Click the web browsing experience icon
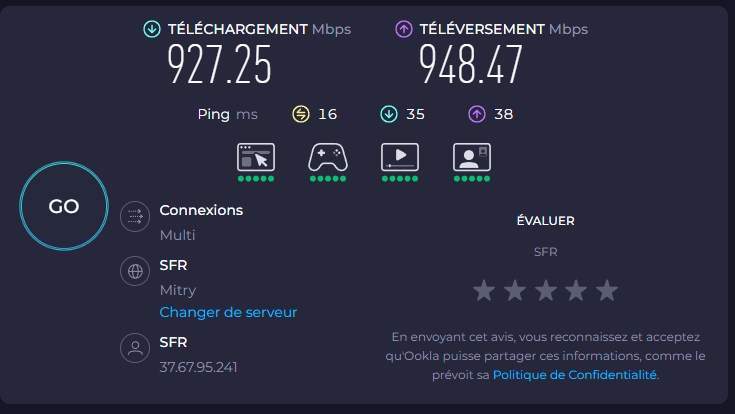Screen dimensions: 735x414 256,157
